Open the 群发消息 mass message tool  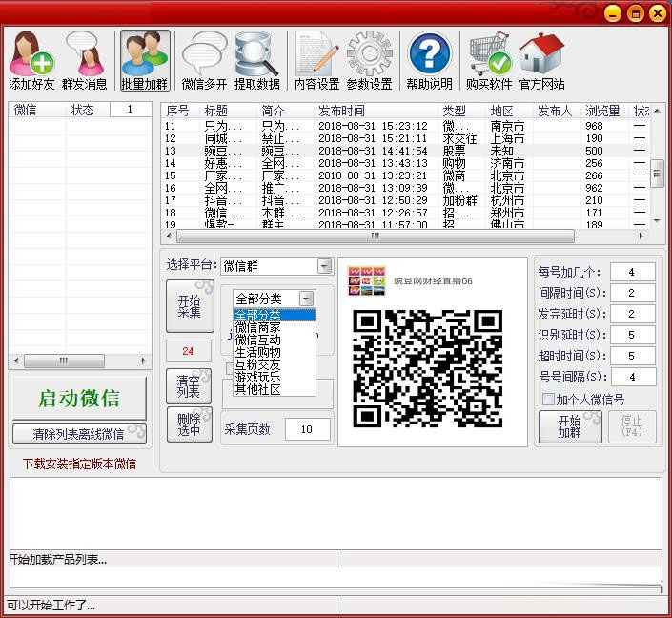pos(85,60)
